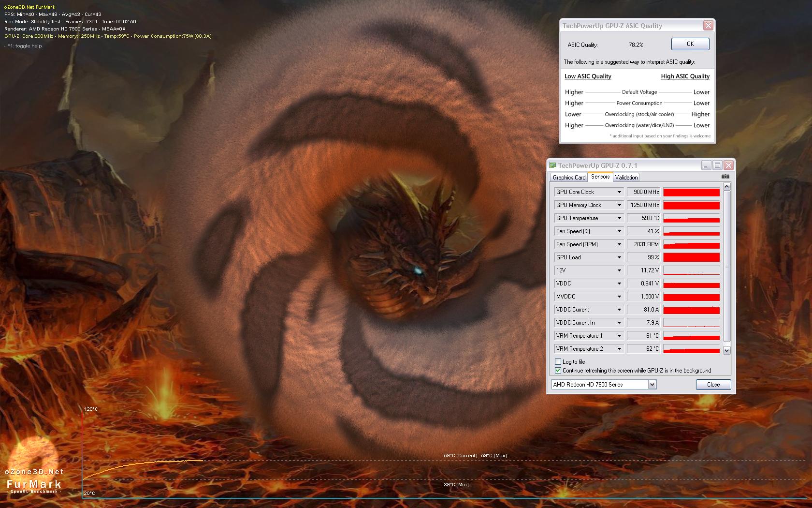This screenshot has height=508, width=812.
Task: Click the 900.0 MHz core clock value
Action: (x=643, y=192)
